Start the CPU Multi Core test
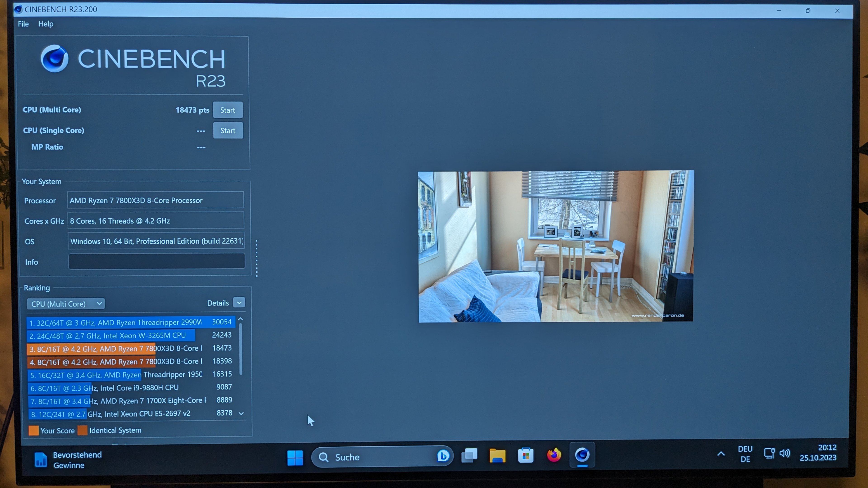The image size is (868, 488). pos(227,110)
